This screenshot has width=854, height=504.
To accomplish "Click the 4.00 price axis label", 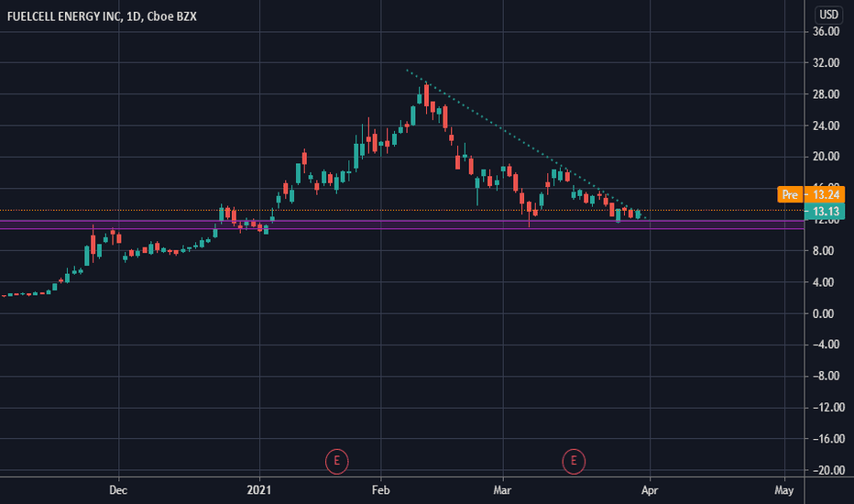I will 824,282.
